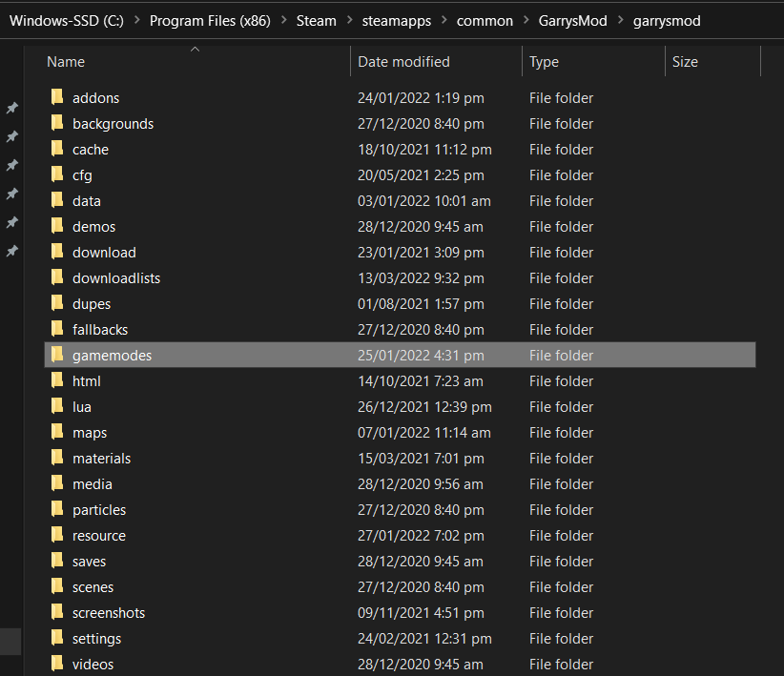Click the html folder icon
784x676 pixels.
[57, 380]
